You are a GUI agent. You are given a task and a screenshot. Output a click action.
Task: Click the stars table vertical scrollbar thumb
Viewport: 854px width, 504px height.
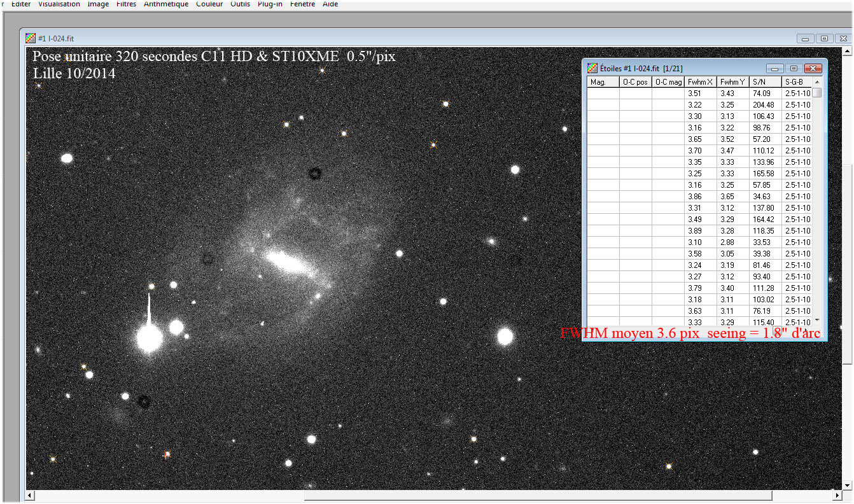point(818,93)
